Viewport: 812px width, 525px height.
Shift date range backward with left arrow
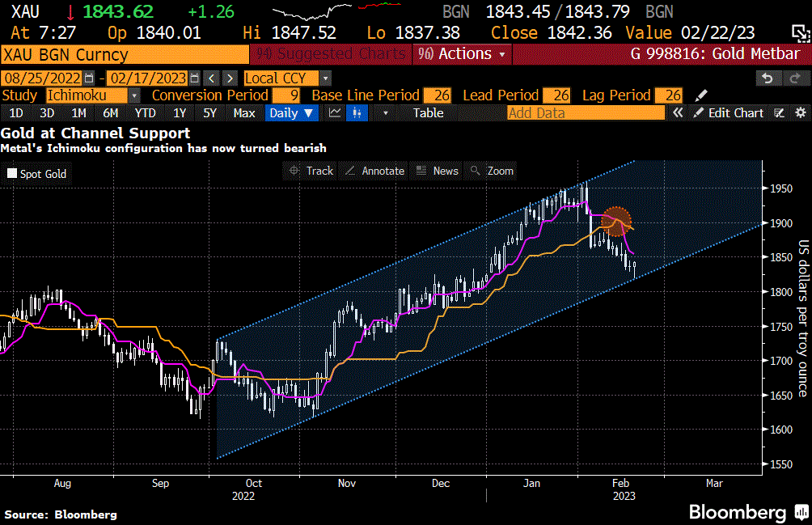[211, 78]
